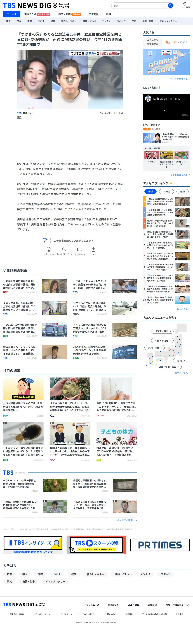This screenshot has width=193, height=644.
Task: Click TBS NEWS DIG header logo
Action: 36,5
